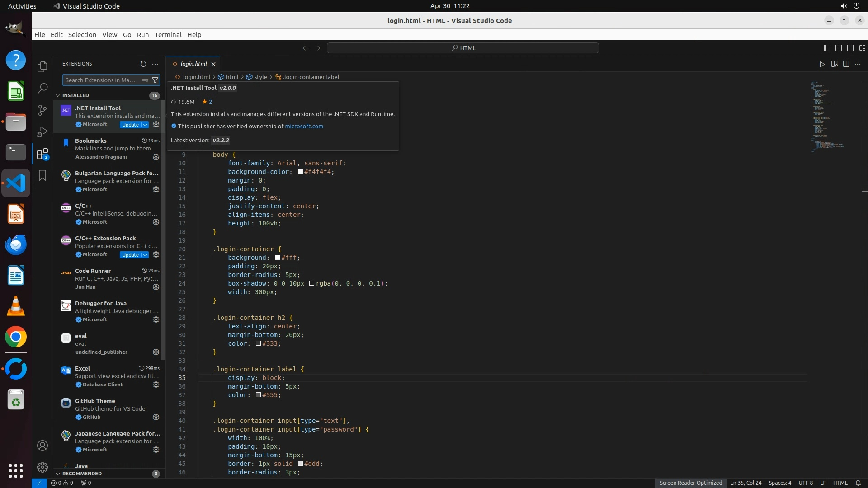Refresh the extensions list
This screenshot has width=868, height=488.
pyautogui.click(x=143, y=64)
